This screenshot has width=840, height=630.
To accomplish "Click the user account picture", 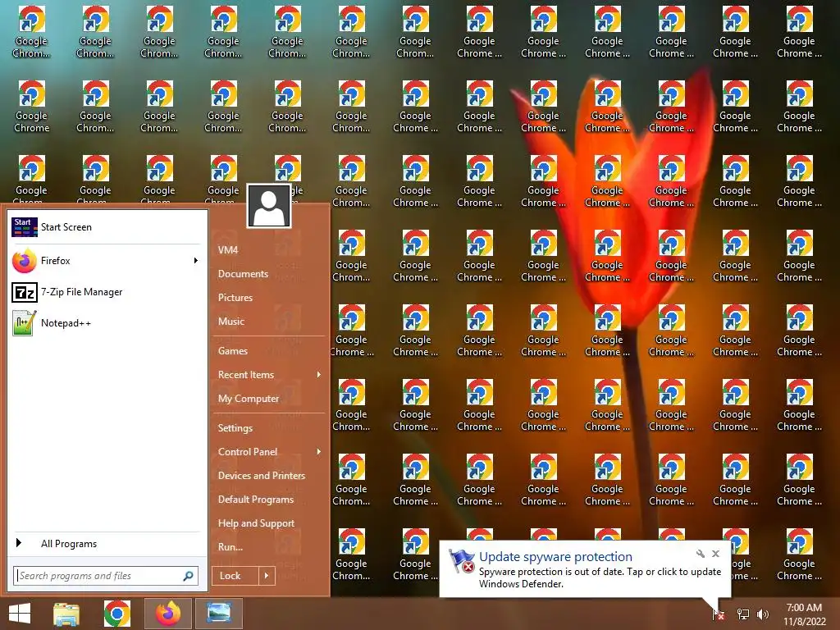I will [x=269, y=206].
